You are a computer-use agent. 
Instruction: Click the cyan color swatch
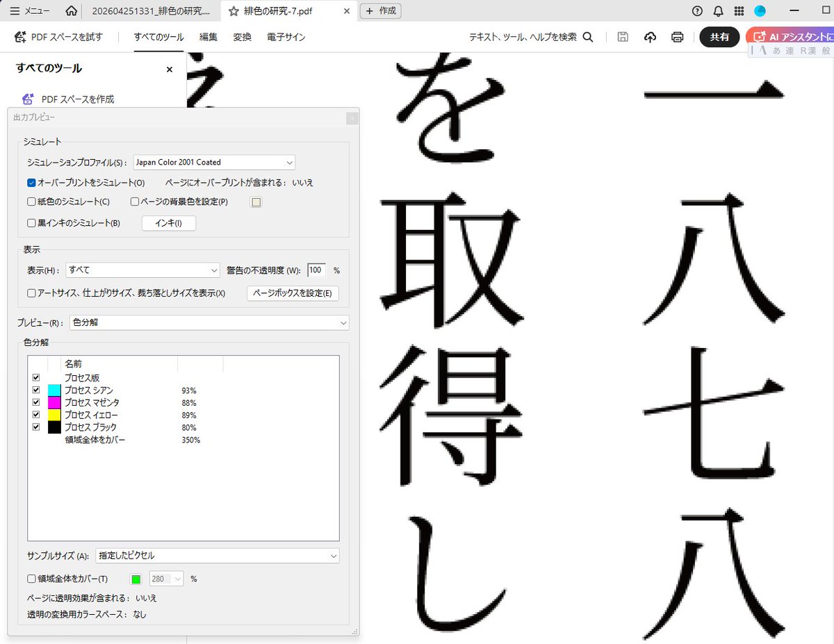coord(54,390)
